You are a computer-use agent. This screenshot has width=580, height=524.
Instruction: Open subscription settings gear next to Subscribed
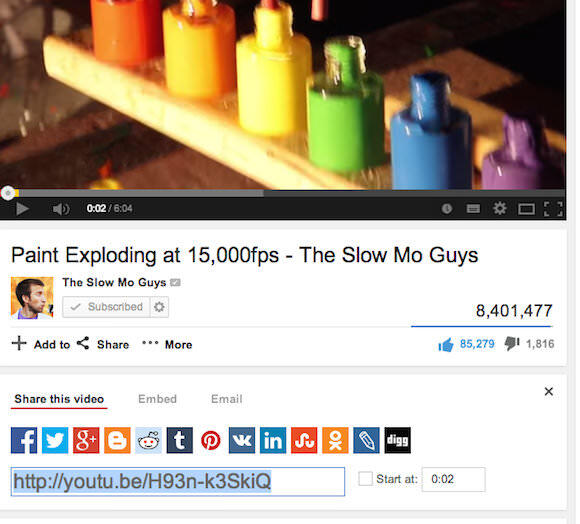pyautogui.click(x=159, y=307)
